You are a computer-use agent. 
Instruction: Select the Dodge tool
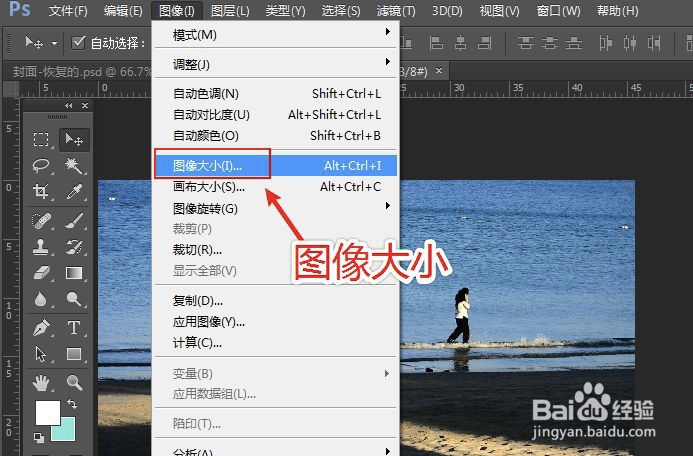[x=74, y=299]
